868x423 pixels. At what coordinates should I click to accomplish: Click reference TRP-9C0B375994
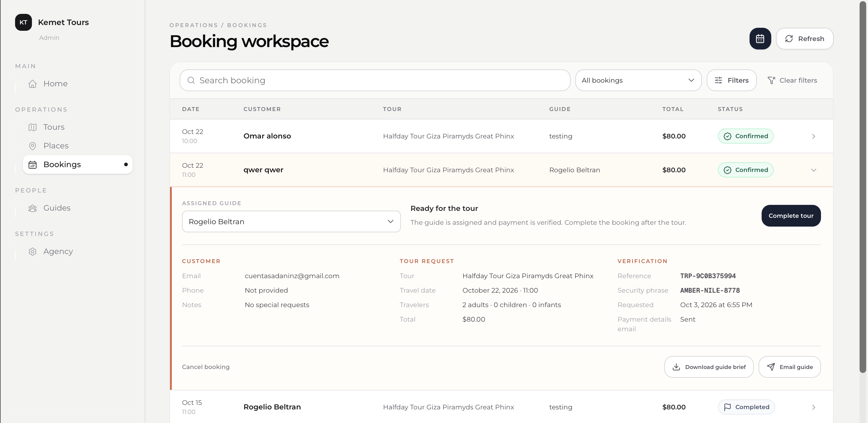coord(708,276)
